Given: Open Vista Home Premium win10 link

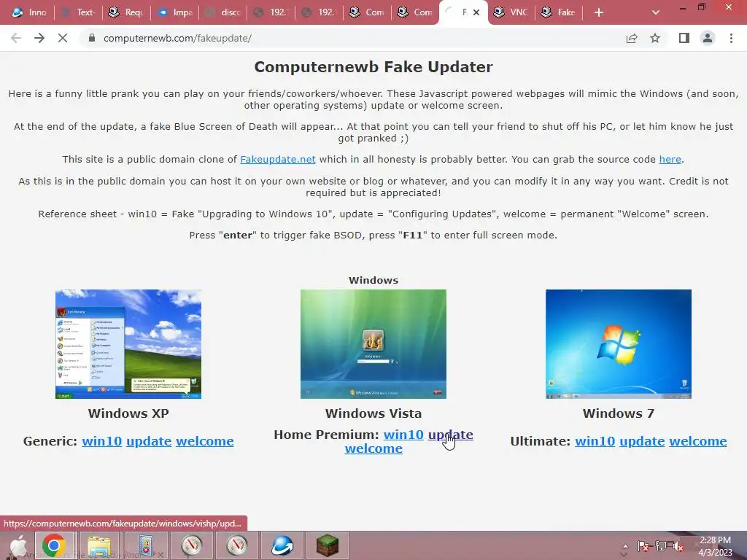Looking at the screenshot, I should (x=403, y=435).
